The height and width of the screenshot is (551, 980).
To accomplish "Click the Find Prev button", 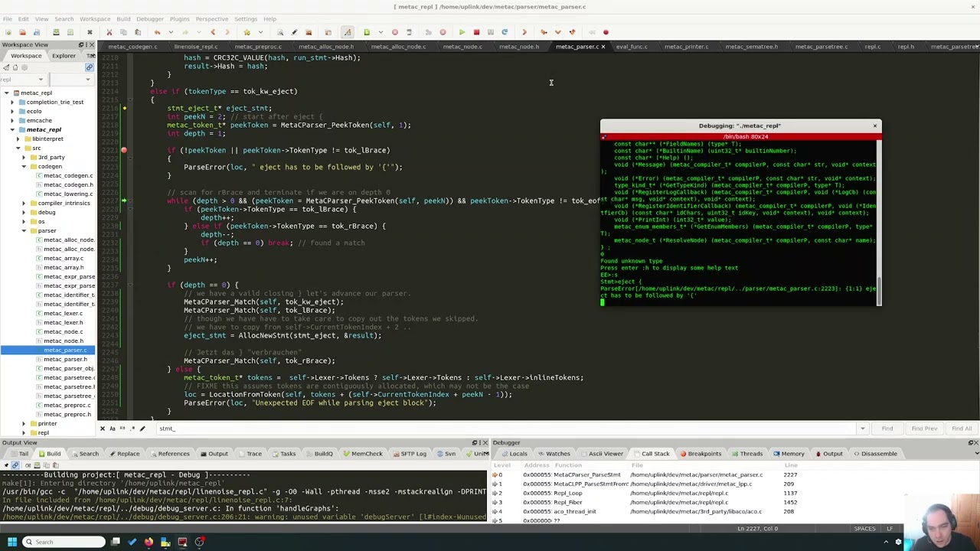I will point(924,429).
